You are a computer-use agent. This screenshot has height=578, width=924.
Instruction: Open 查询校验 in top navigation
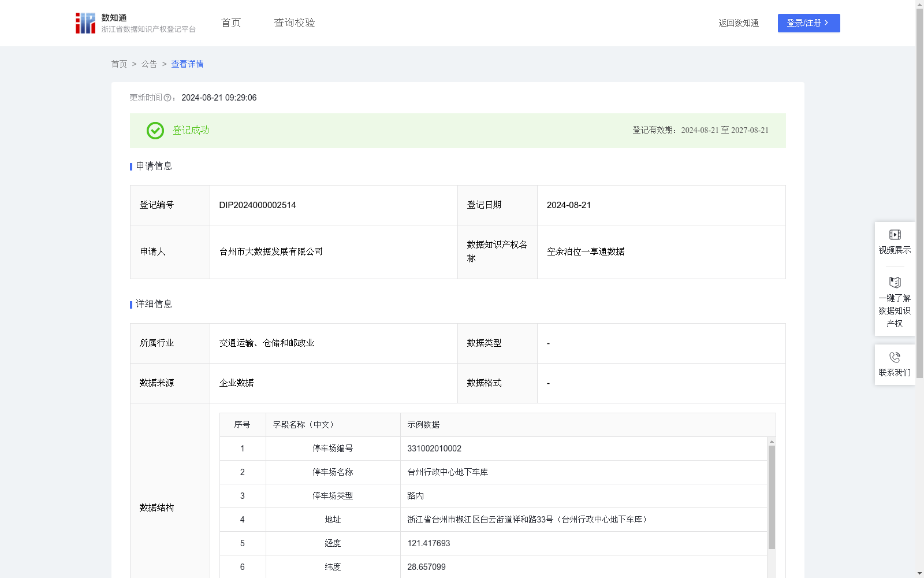point(295,23)
